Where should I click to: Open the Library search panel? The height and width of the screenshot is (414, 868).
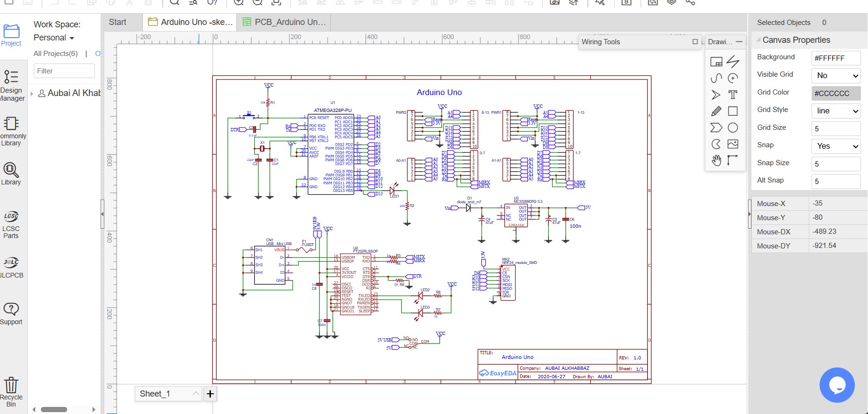[x=11, y=174]
